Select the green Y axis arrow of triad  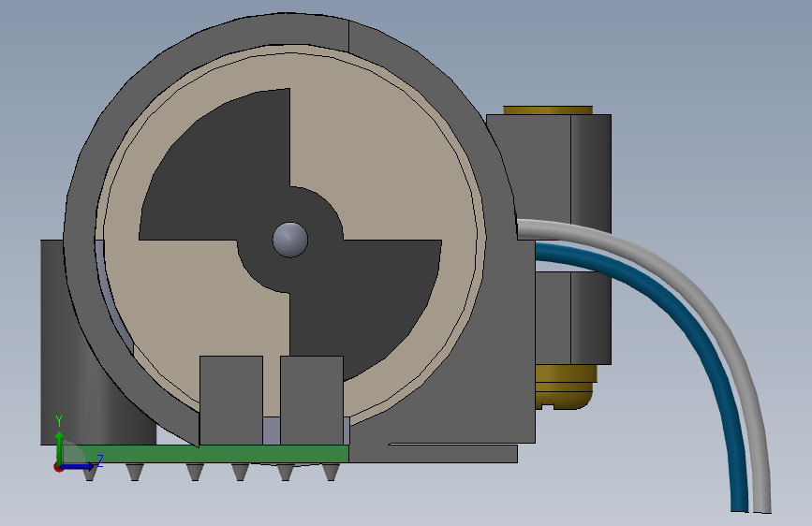point(60,447)
